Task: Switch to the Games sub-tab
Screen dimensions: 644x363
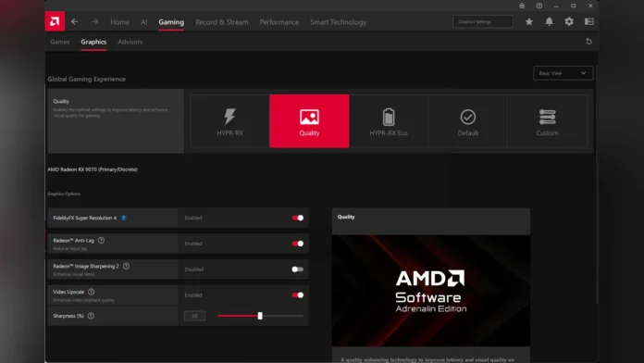Action: tap(60, 42)
